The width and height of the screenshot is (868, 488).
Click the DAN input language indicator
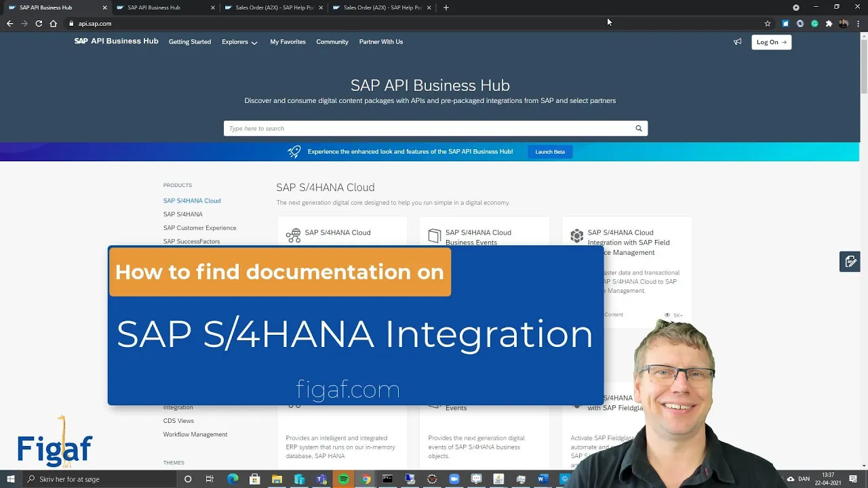coord(804,479)
